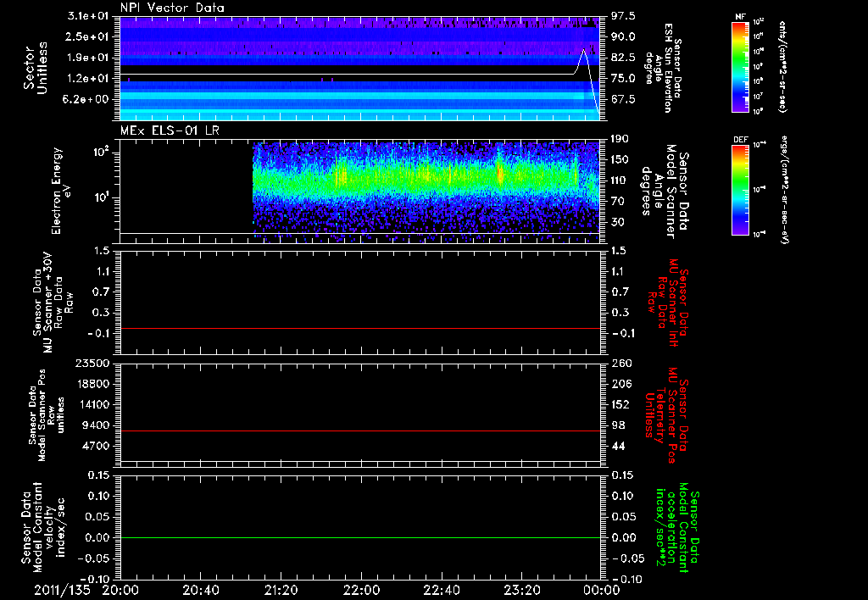Click the 23:20 time axis label
868x600 pixels.
click(520, 589)
